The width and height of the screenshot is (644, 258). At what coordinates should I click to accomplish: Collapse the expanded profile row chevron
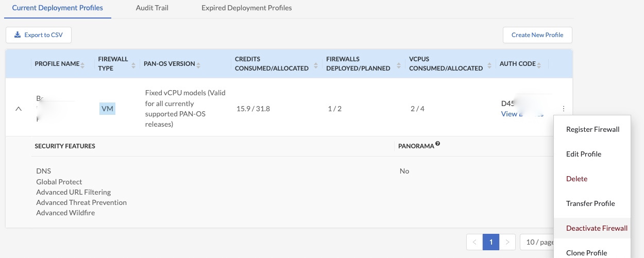[x=19, y=109]
